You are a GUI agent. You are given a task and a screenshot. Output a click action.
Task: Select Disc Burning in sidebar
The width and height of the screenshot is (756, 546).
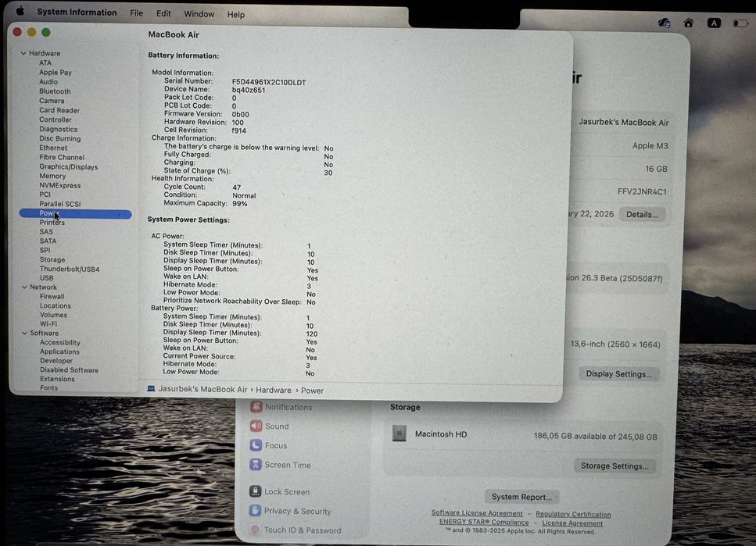(59, 138)
